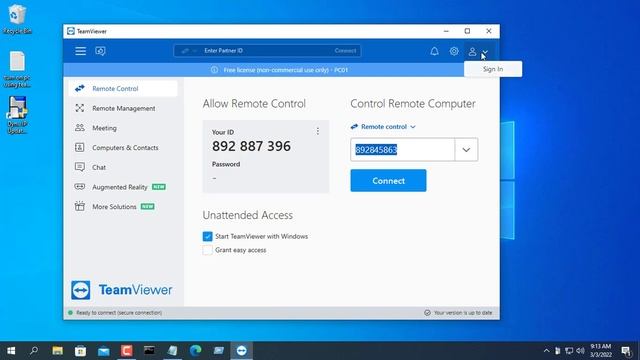
Task: Open Microsoft Store from the taskbar
Action: pos(80,351)
